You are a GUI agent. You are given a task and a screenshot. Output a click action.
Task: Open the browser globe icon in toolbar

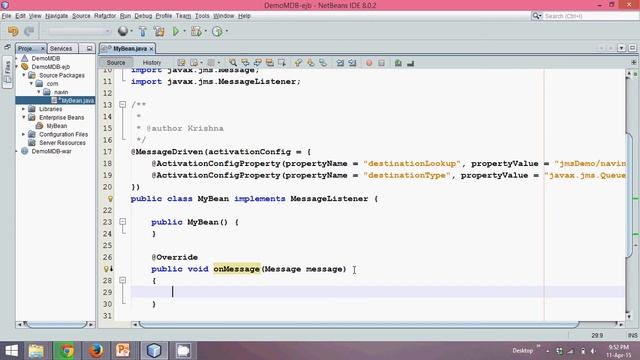click(x=122, y=31)
